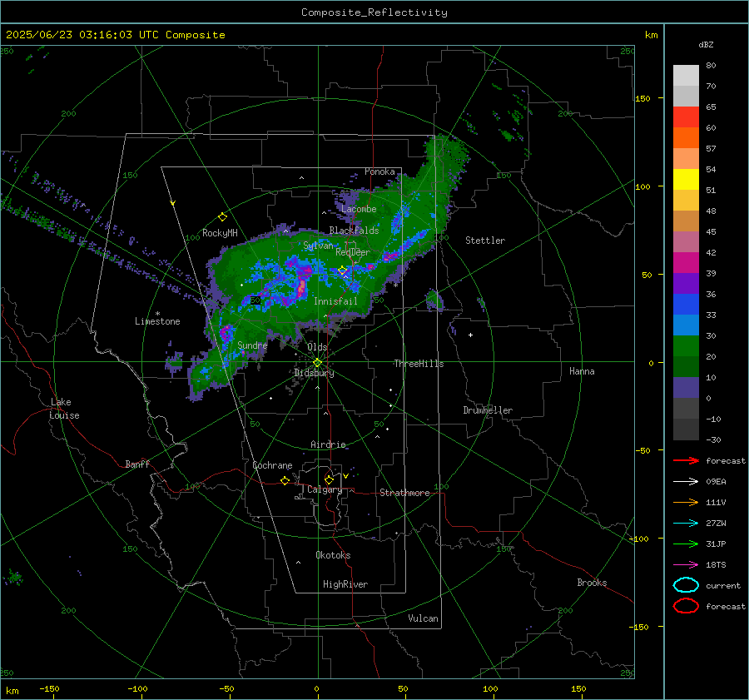Click the light gray 80 dBZ swatch

click(x=686, y=75)
